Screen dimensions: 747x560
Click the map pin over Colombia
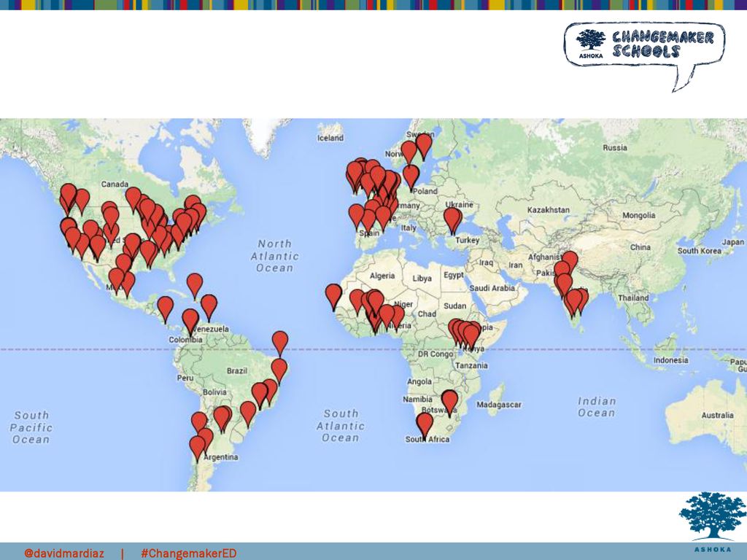coord(190,322)
